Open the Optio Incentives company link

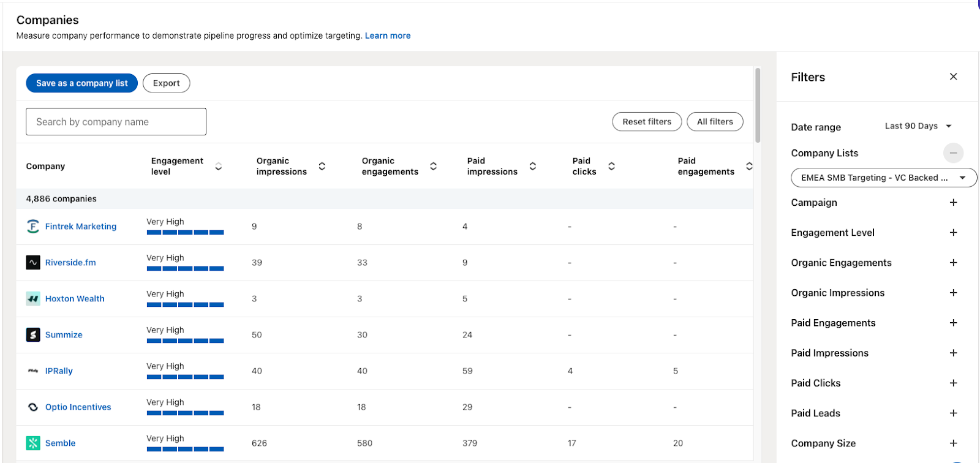78,407
